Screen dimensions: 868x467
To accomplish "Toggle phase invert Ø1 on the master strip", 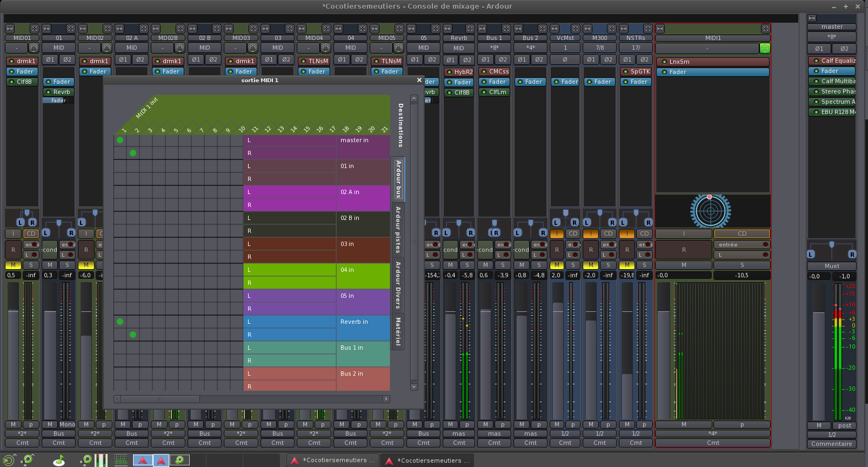I will (819, 49).
